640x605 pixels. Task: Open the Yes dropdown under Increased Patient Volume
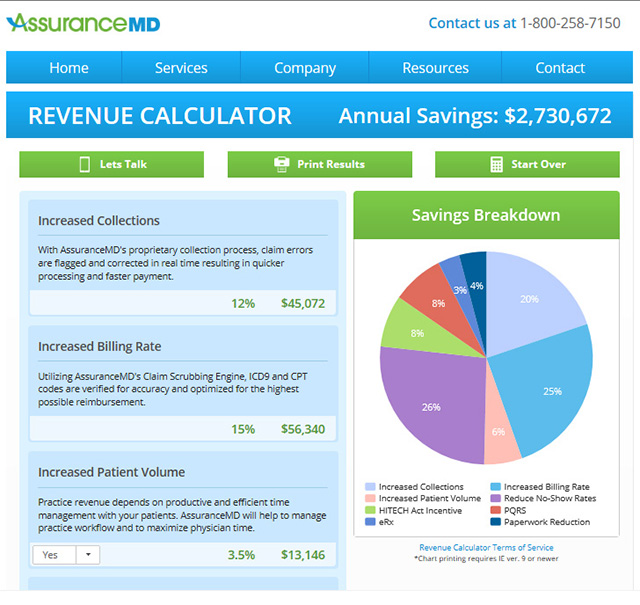pyautogui.click(x=66, y=555)
